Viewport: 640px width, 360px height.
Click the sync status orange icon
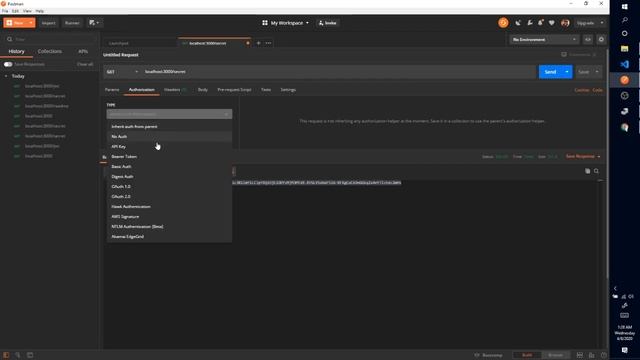coord(503,23)
